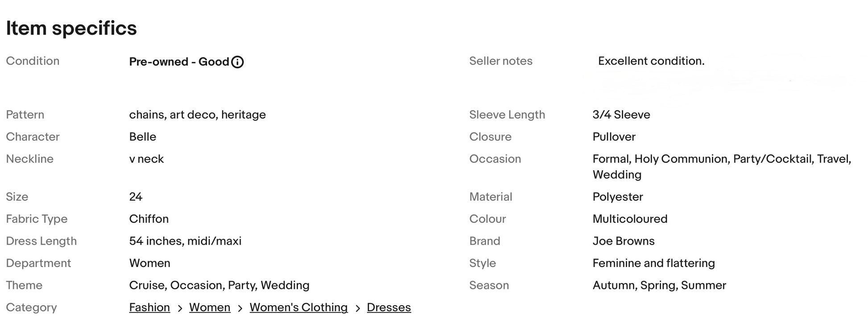Click the Pre-owned - Good condition text
Screen dimensions: 868x329
(179, 62)
